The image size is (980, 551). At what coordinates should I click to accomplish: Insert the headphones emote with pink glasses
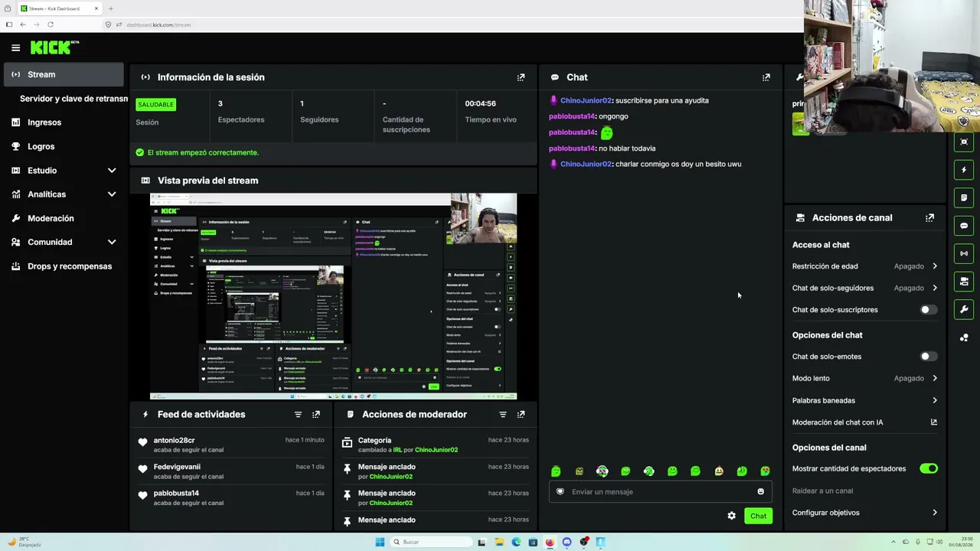coord(603,471)
